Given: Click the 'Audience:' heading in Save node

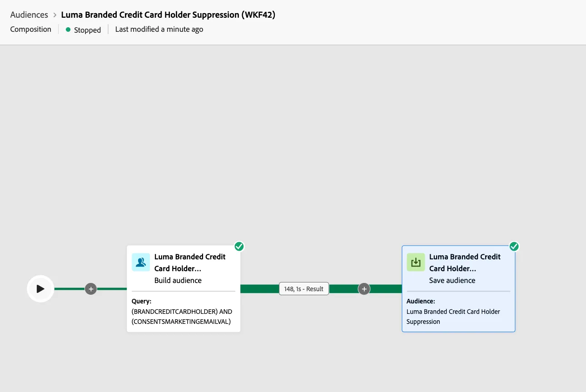Looking at the screenshot, I should tap(421, 301).
